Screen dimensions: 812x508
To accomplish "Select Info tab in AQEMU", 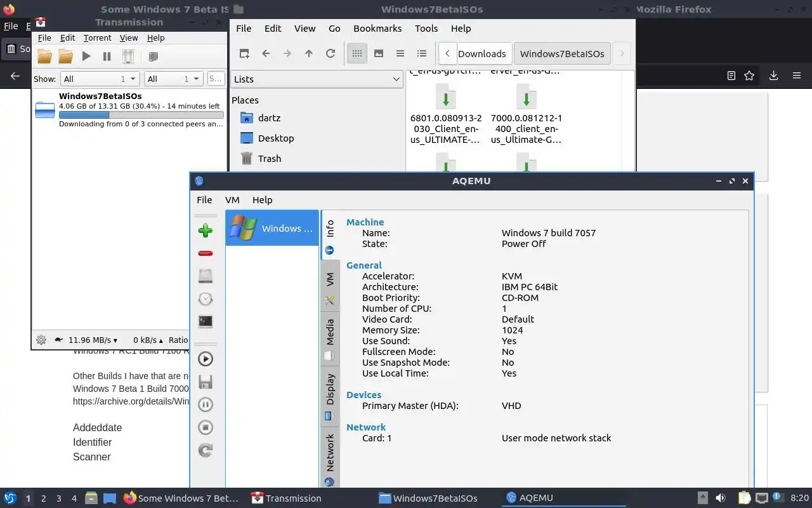I will pyautogui.click(x=330, y=235).
